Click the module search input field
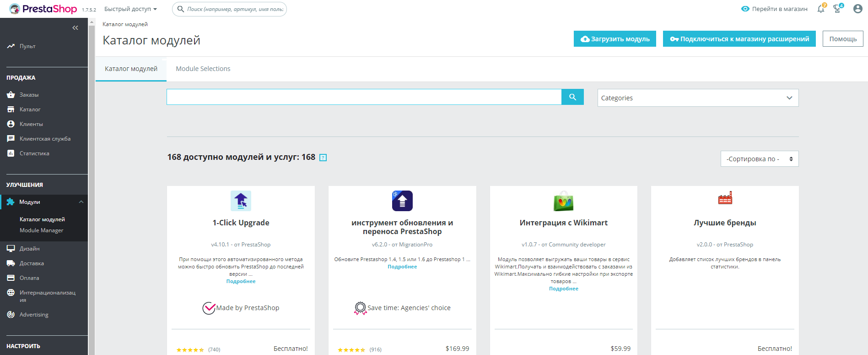The width and height of the screenshot is (868, 355). pyautogui.click(x=364, y=97)
